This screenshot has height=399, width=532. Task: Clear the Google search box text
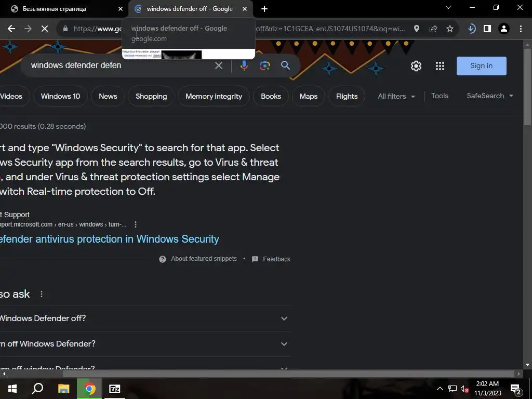pyautogui.click(x=219, y=65)
